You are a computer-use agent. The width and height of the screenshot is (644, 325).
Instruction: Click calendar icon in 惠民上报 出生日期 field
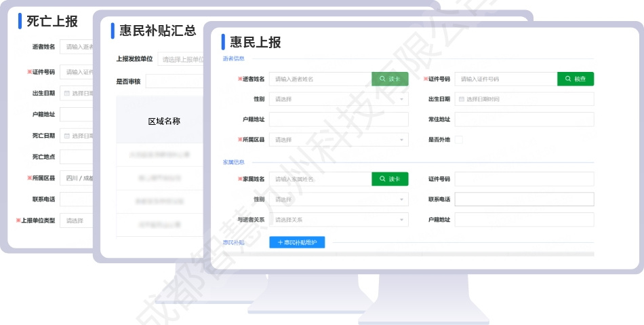point(462,100)
